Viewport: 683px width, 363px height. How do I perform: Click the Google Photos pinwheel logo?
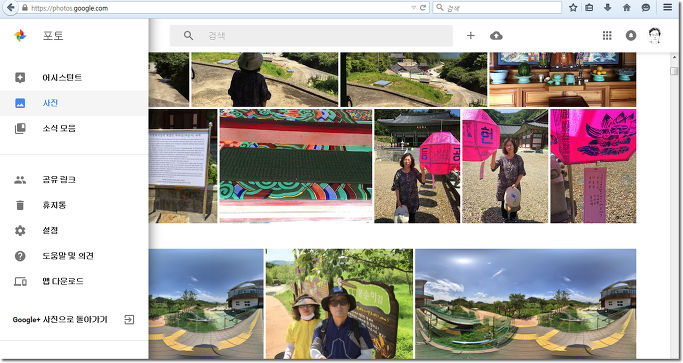[x=20, y=35]
